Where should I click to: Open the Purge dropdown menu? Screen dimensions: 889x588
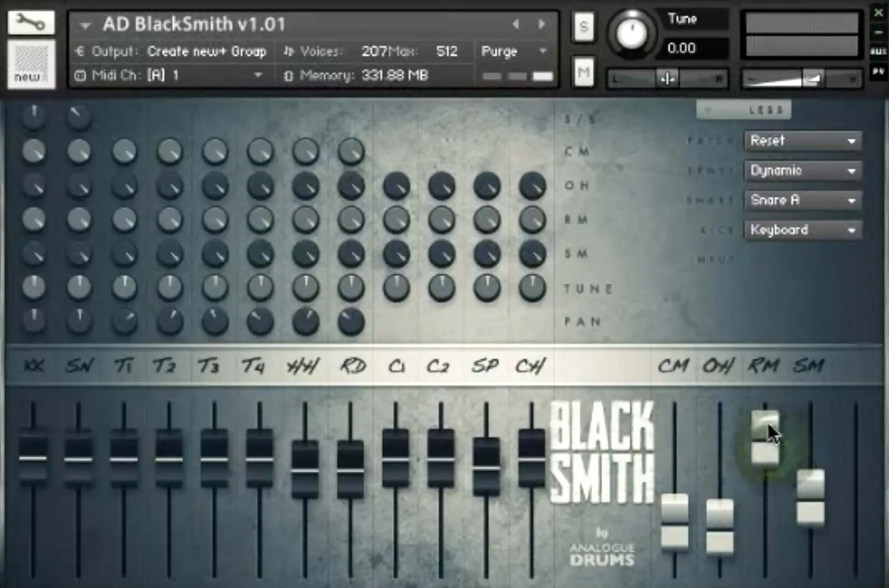coord(514,51)
